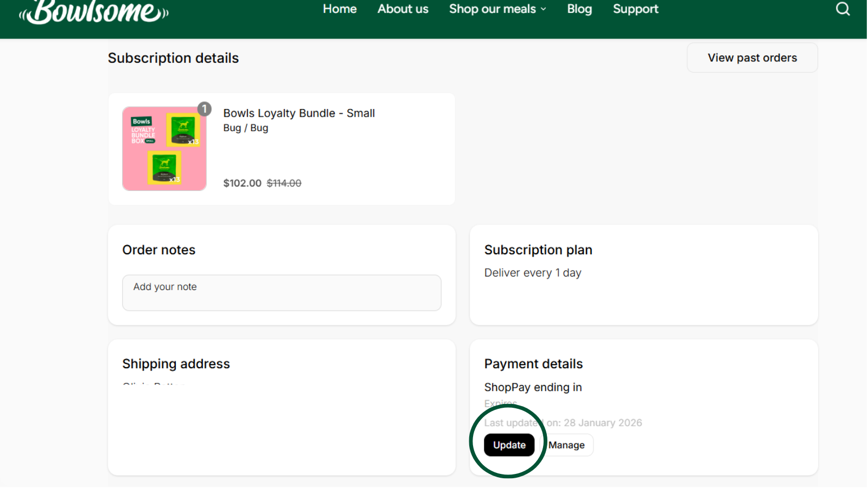The image size is (868, 488).
Task: Focus the Add your note field
Action: coord(282,293)
